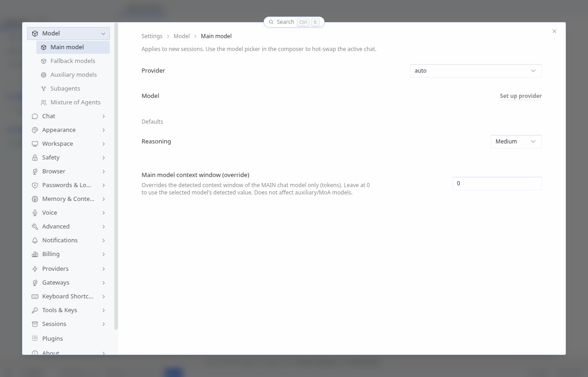Click the Search settings box
The width and height of the screenshot is (588, 377).
coord(294,22)
